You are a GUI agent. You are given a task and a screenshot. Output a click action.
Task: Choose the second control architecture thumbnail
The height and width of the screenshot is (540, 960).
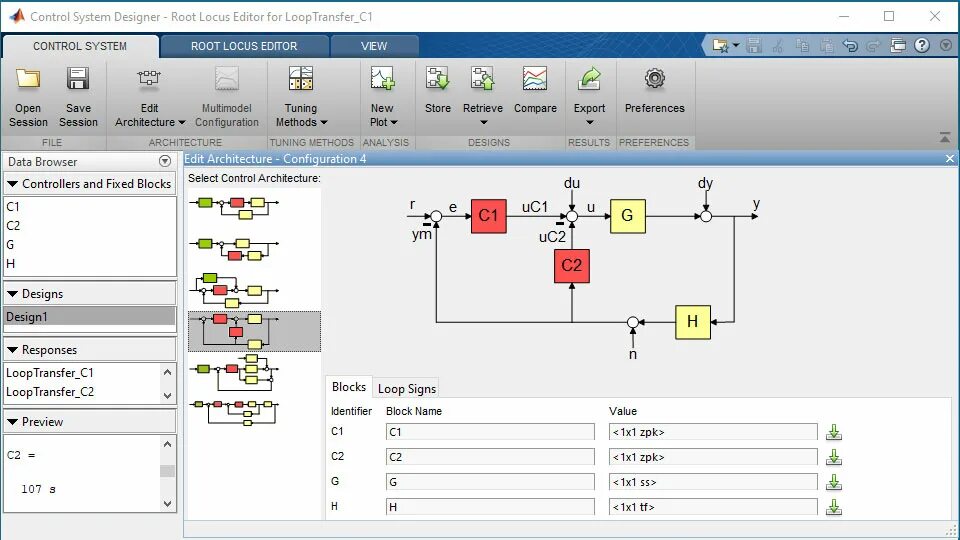(x=234, y=249)
